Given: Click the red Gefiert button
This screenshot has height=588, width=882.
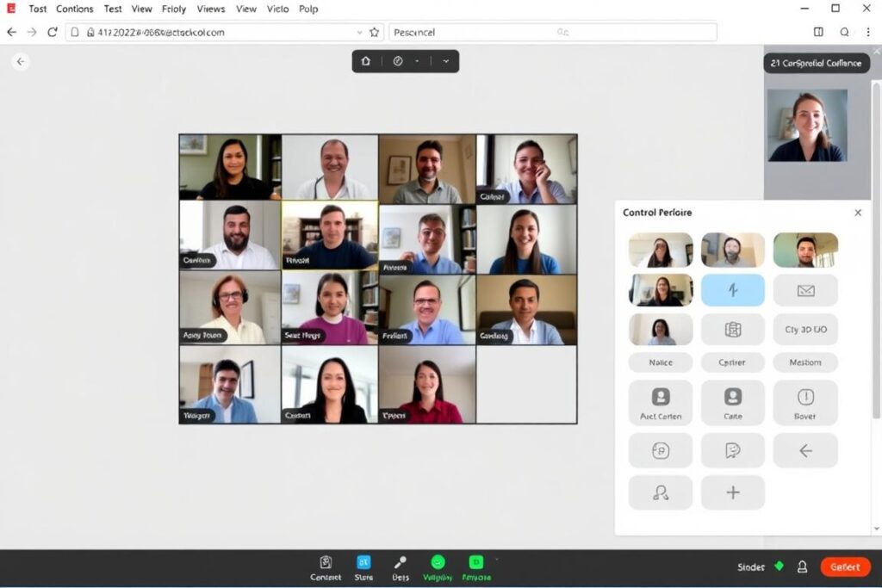Looking at the screenshot, I should point(845,567).
